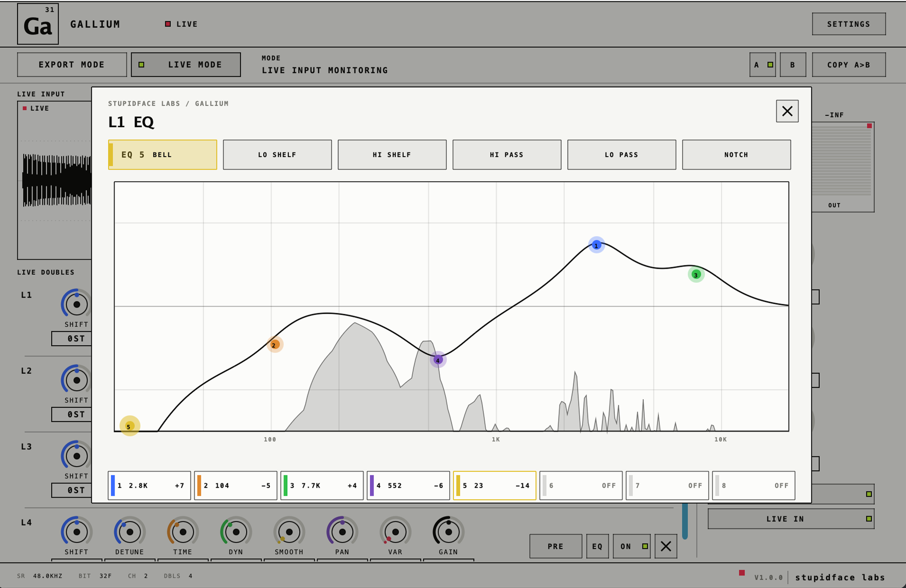Click the L2 Shift knob

[x=76, y=380]
